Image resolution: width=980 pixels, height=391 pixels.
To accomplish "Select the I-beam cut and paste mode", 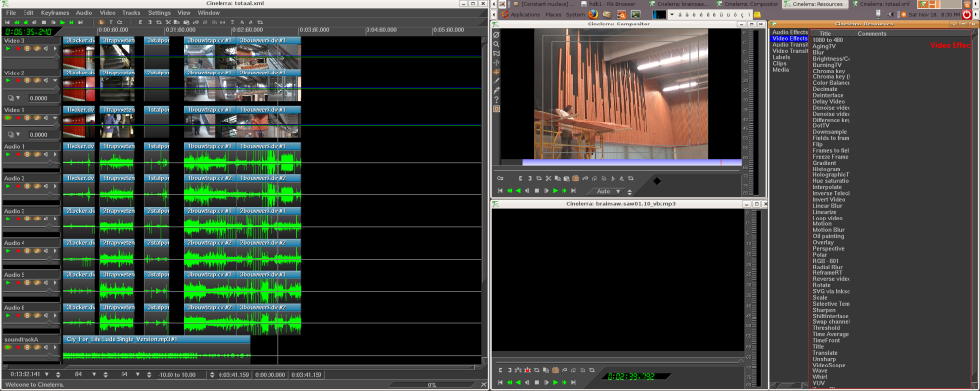I will click(111, 22).
